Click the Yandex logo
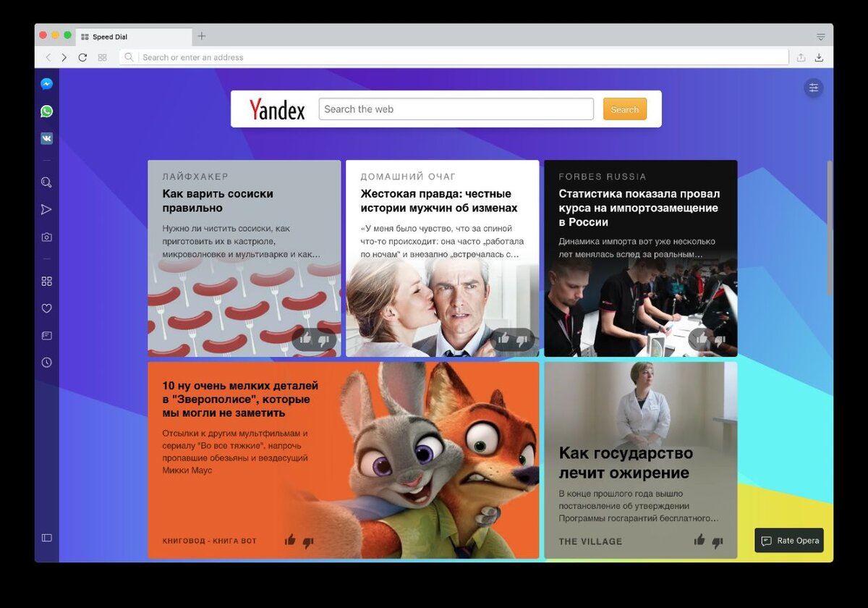The width and height of the screenshot is (868, 608). point(278,109)
